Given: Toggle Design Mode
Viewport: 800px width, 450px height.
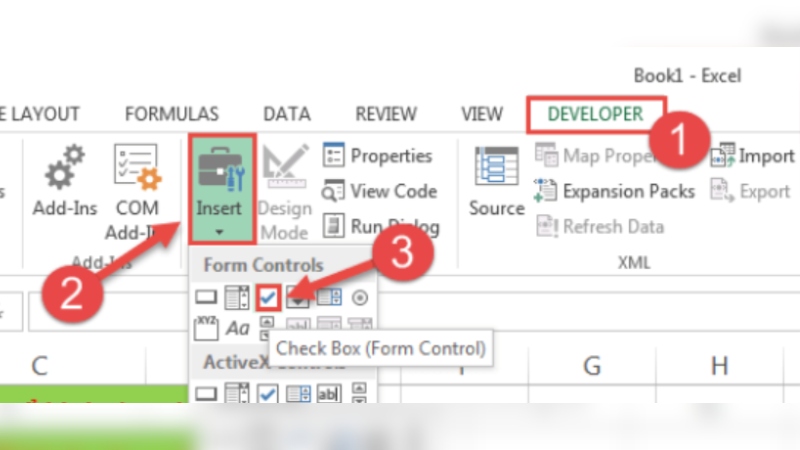Looking at the screenshot, I should (x=285, y=191).
